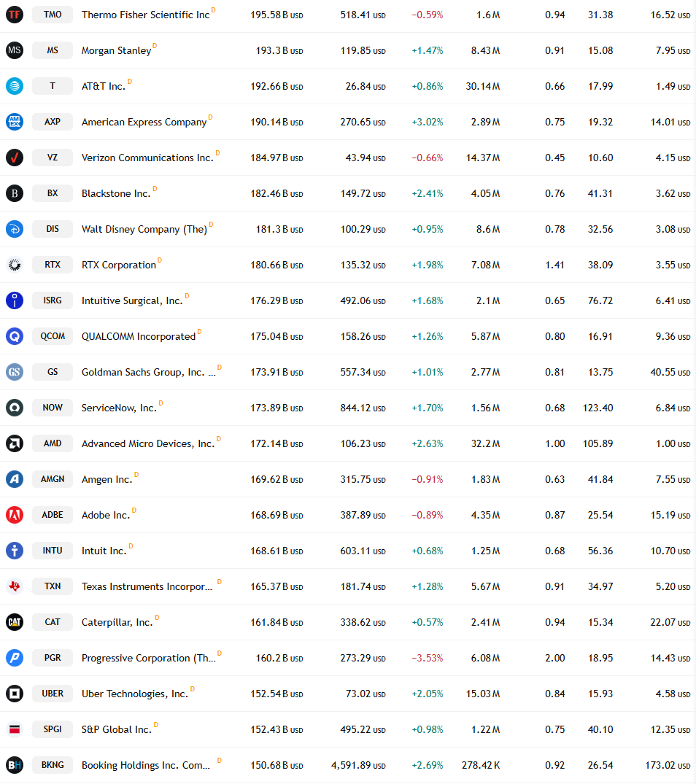Open Caterpillar, Inc. company link

pos(117,623)
